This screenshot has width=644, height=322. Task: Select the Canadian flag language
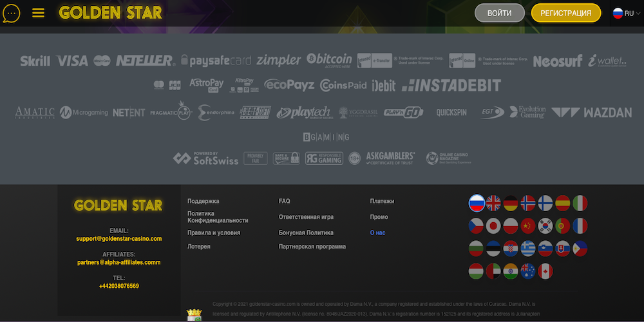pyautogui.click(x=545, y=271)
